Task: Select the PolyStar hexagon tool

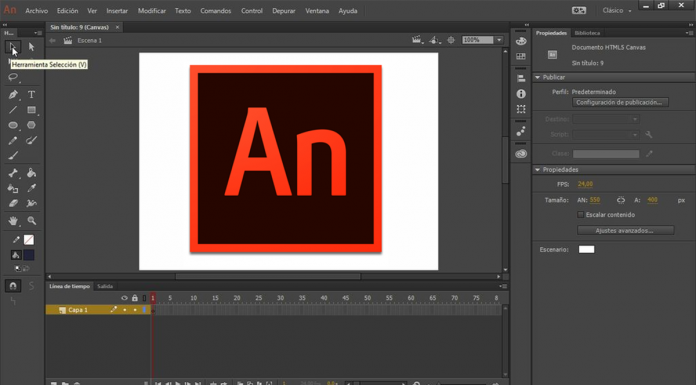Action: pyautogui.click(x=31, y=125)
